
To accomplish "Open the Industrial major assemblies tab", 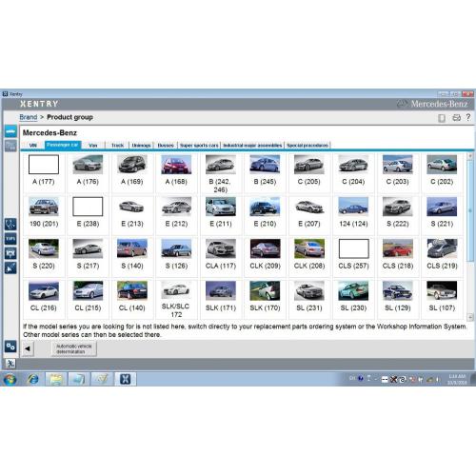I will [x=252, y=146].
